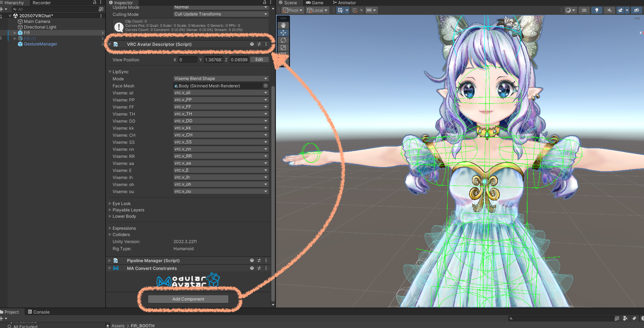Toggle grid visibility icon in Scene toolbar
Screen dimensions: 644x328
coord(340,10)
